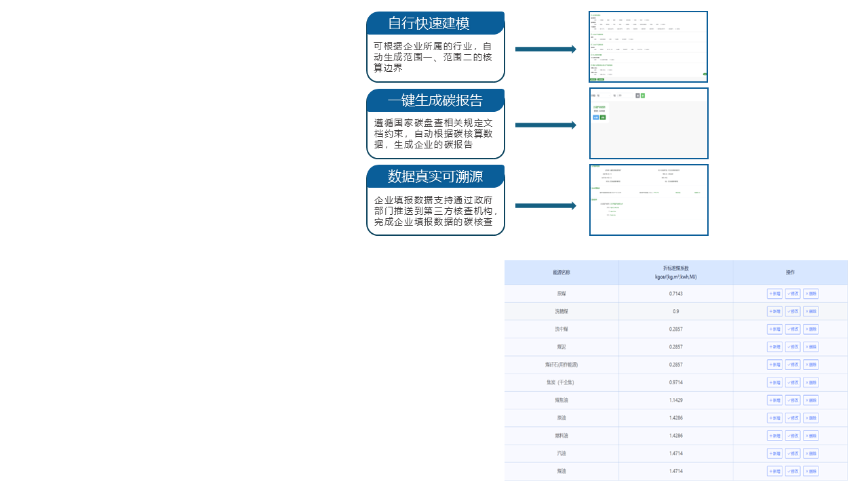Click 修改 in the 汽油 row
Viewport: 868px width, 488px height.
point(793,453)
